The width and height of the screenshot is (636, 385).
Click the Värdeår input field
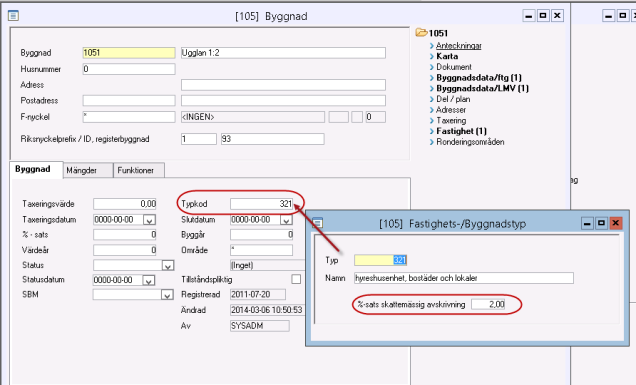[125, 250]
